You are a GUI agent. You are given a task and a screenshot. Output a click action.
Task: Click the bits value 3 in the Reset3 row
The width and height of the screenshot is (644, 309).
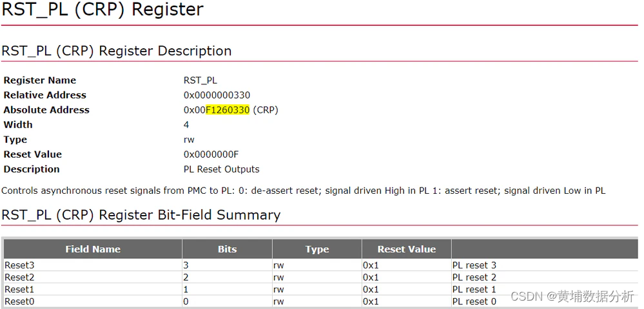(x=186, y=265)
